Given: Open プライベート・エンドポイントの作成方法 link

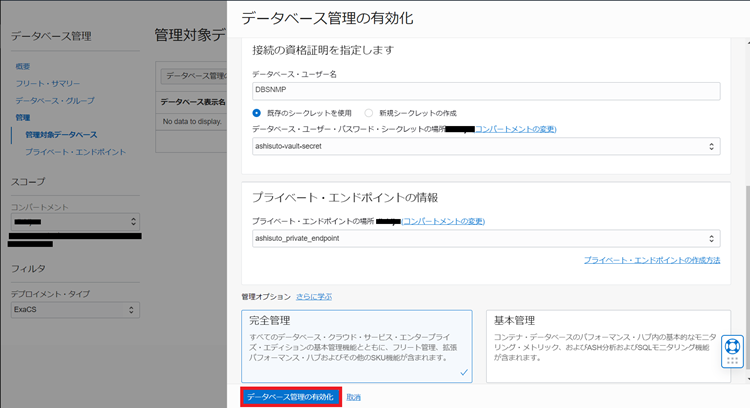Looking at the screenshot, I should (651, 260).
